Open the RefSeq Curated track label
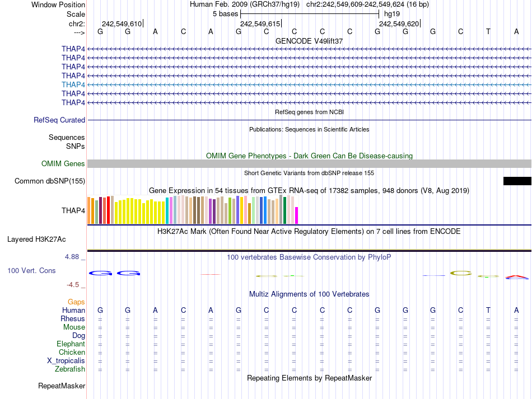Screen dimensions: 532x399 [x=59, y=120]
